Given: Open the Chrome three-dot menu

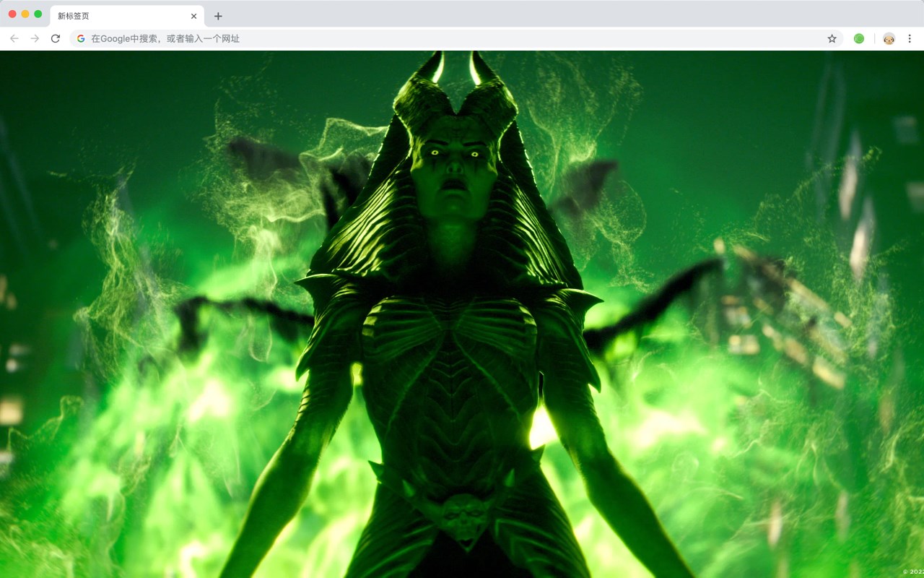Looking at the screenshot, I should pos(910,38).
